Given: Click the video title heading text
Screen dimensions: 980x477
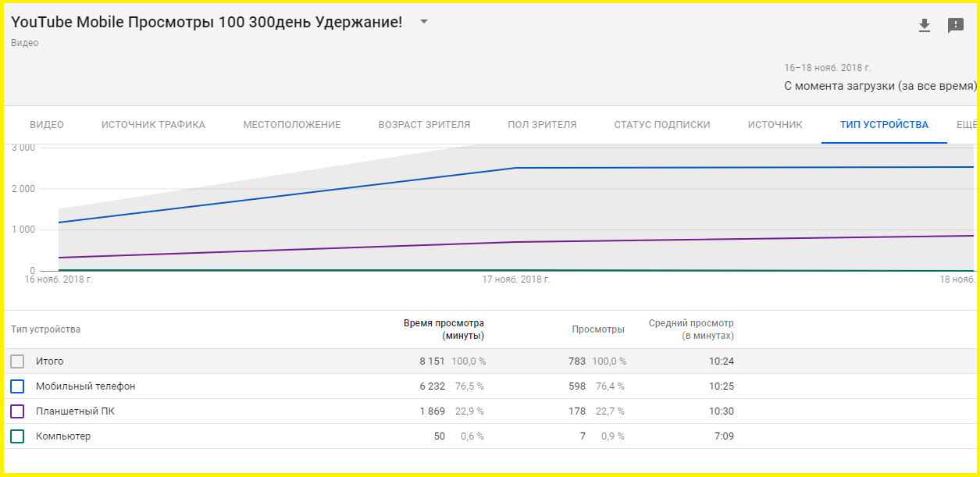Looking at the screenshot, I should coord(207,23).
